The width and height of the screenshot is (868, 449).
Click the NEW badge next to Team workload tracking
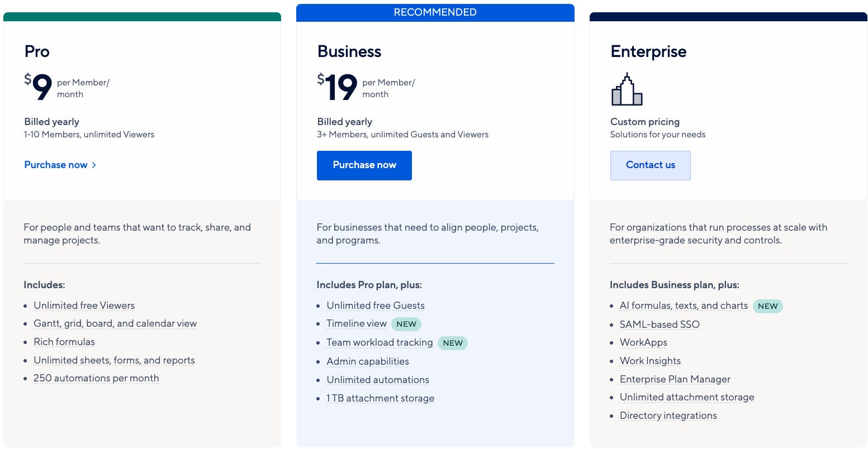[453, 343]
